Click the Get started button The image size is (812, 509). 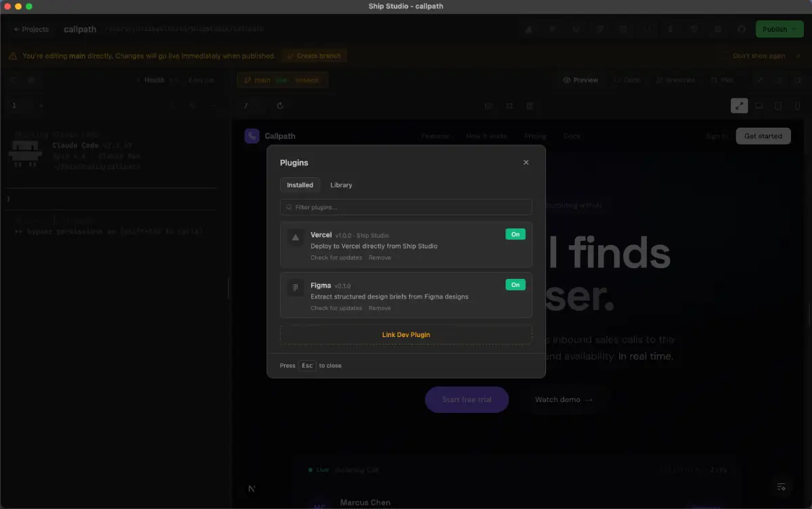click(763, 136)
